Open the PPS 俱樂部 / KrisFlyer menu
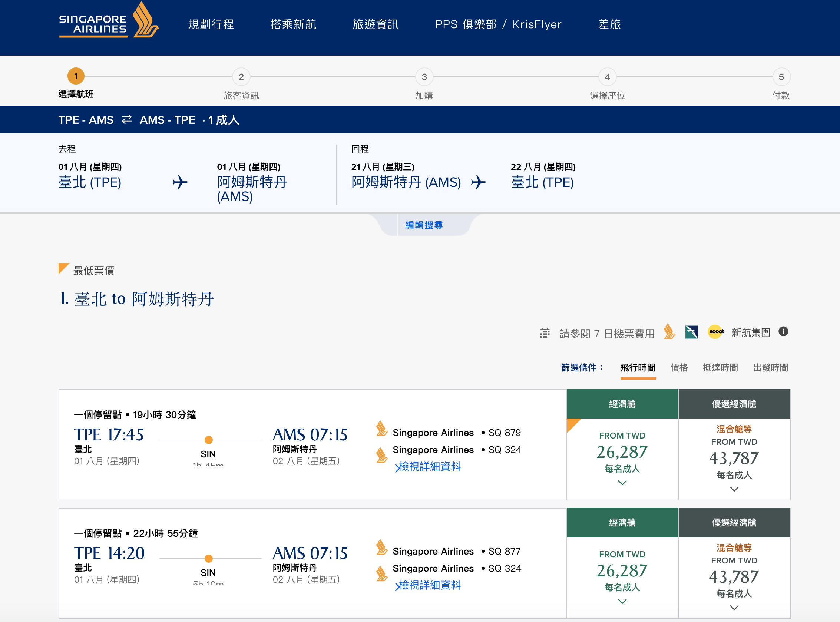 [498, 24]
